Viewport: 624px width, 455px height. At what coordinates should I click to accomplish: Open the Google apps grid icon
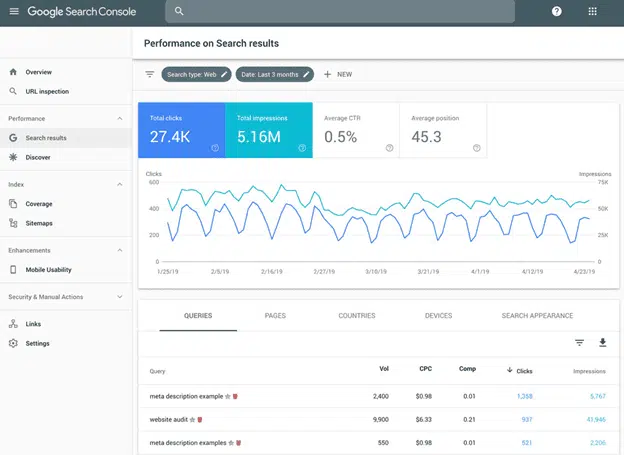click(592, 11)
